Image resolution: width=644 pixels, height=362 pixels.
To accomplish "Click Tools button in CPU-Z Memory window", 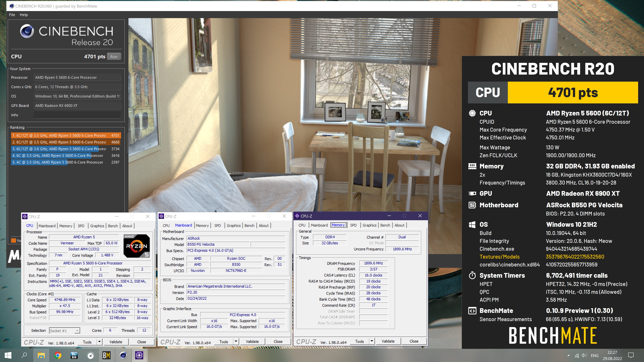I will pyautogui.click(x=360, y=341).
